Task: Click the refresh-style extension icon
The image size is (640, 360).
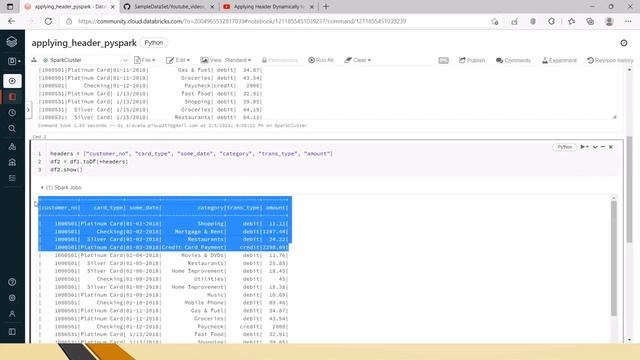Action: click(551, 22)
